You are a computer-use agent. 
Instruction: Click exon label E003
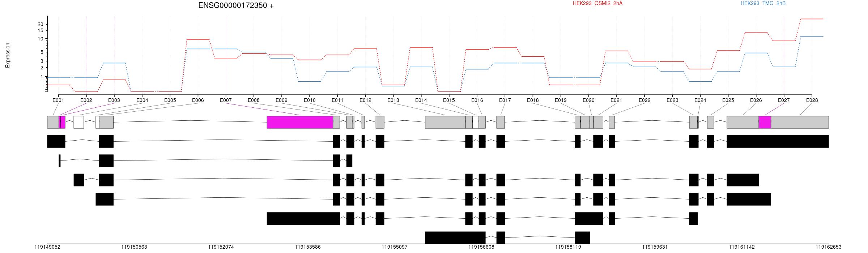point(114,100)
